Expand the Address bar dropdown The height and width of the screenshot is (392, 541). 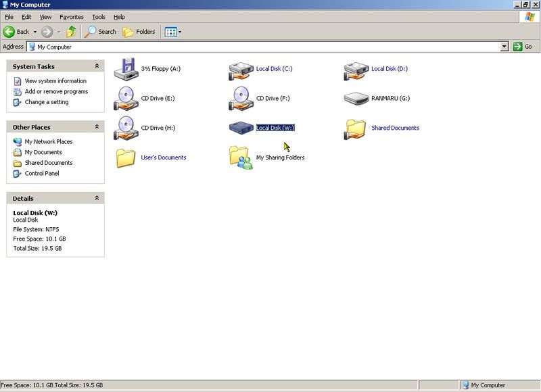click(504, 47)
